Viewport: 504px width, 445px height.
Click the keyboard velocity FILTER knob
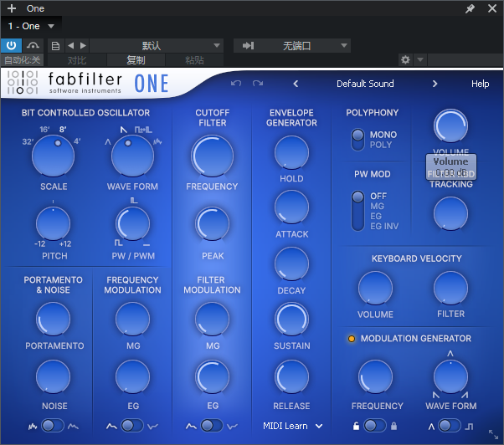coord(450,288)
